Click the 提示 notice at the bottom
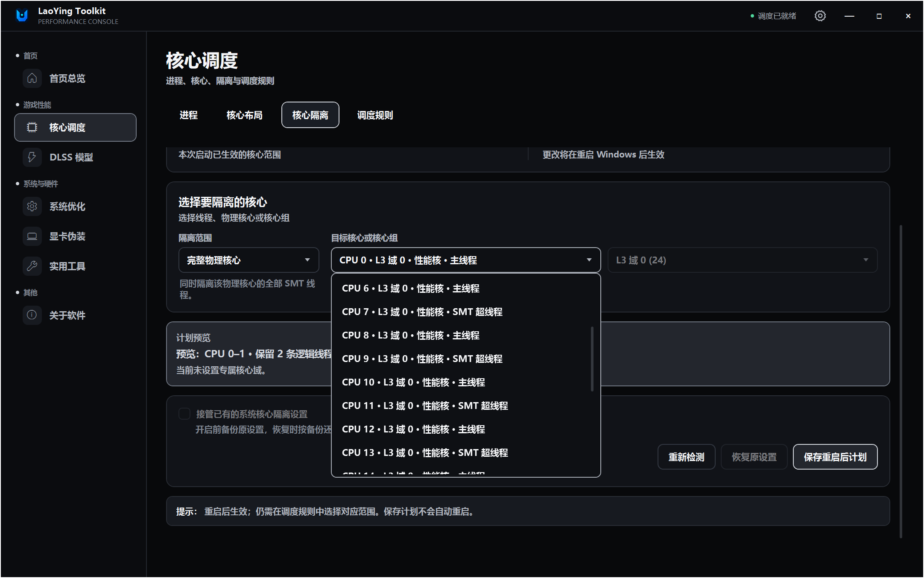The image size is (924, 578). (528, 511)
